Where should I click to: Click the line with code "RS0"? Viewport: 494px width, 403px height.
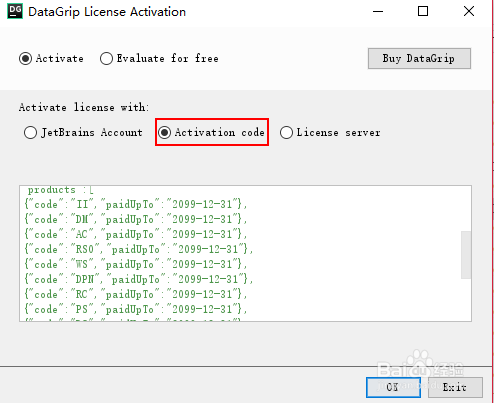point(139,249)
